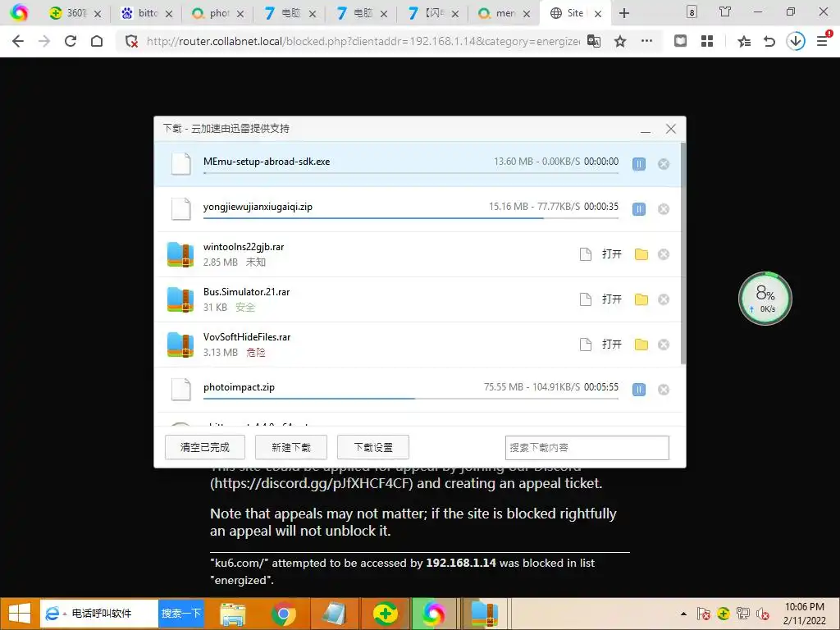The height and width of the screenshot is (630, 840).
Task: Open the browser download manager icon
Action: coord(796,41)
